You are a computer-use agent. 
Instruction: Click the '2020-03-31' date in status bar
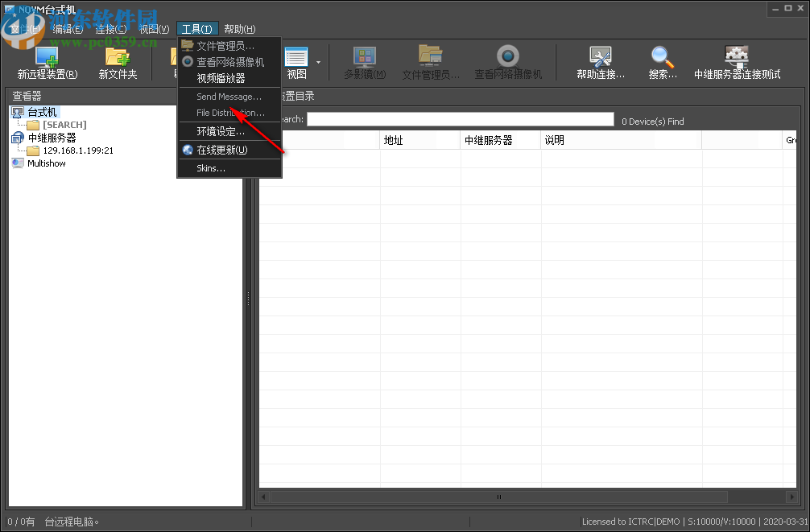785,522
